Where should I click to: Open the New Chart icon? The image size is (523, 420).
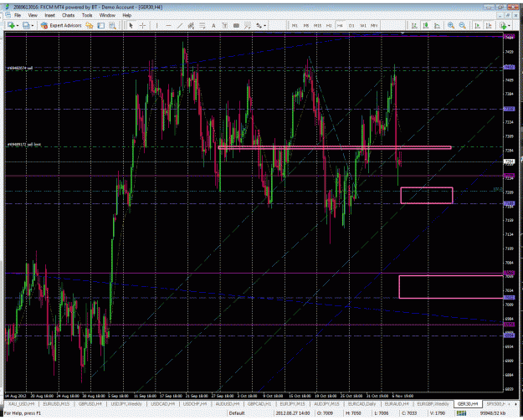[x=11, y=25]
